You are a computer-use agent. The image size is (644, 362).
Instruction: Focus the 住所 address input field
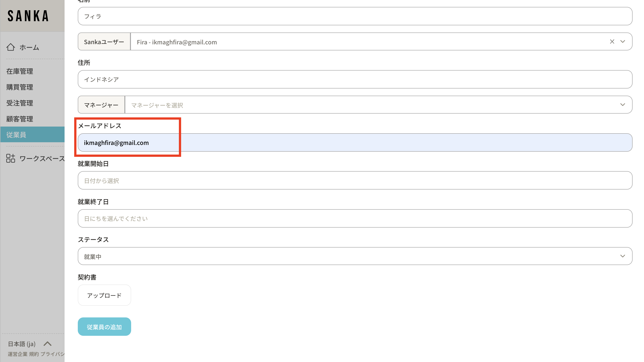pyautogui.click(x=355, y=80)
